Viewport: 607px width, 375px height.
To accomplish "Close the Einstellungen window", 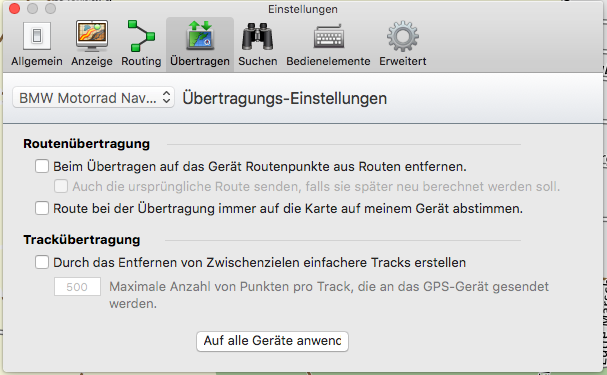I will (x=14, y=9).
